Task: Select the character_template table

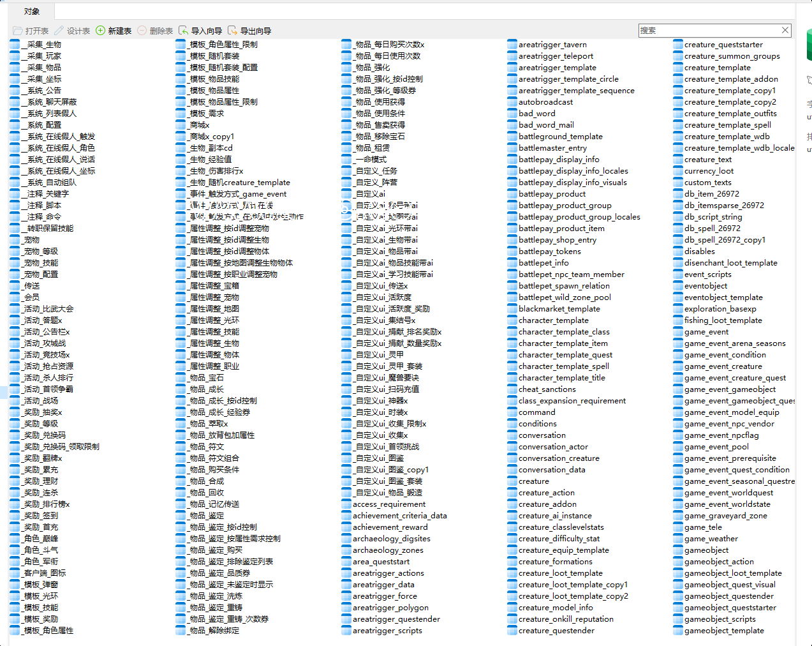Action: tap(553, 320)
